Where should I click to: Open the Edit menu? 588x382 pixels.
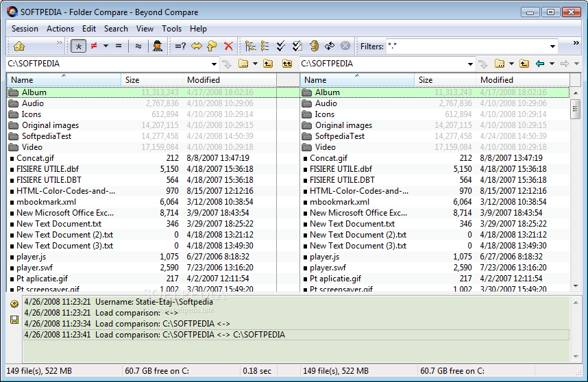click(x=89, y=29)
